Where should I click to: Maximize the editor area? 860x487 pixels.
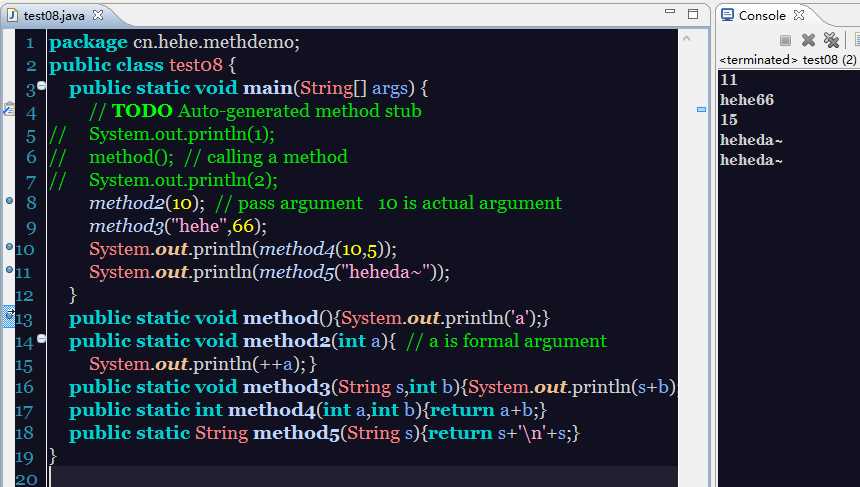click(693, 14)
